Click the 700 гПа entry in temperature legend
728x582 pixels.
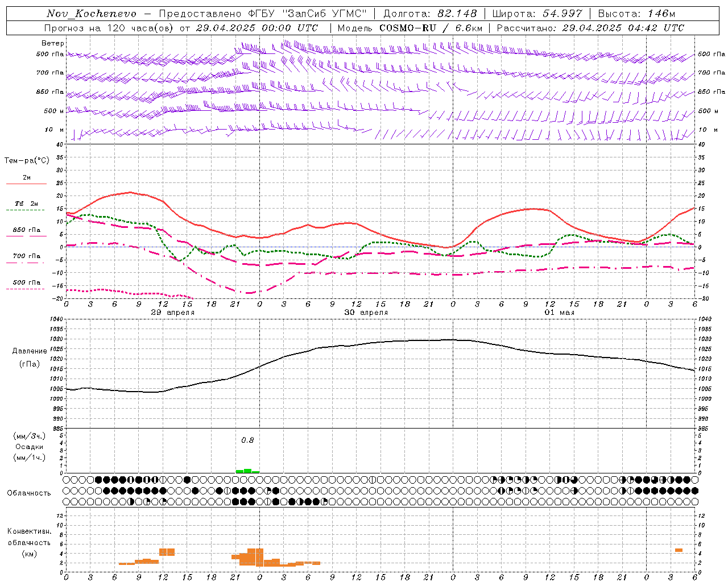tap(27, 256)
